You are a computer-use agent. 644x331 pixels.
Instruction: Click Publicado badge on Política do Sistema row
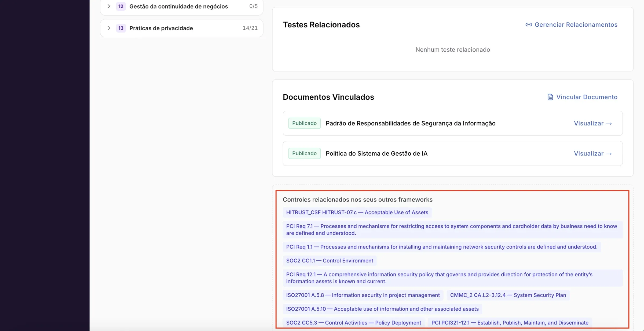coord(304,153)
